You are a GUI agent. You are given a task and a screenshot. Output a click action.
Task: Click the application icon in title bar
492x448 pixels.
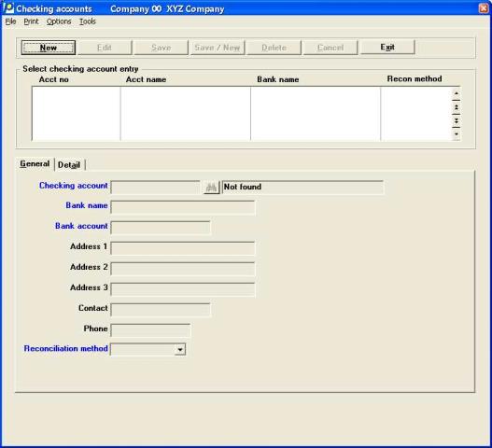[8, 7]
